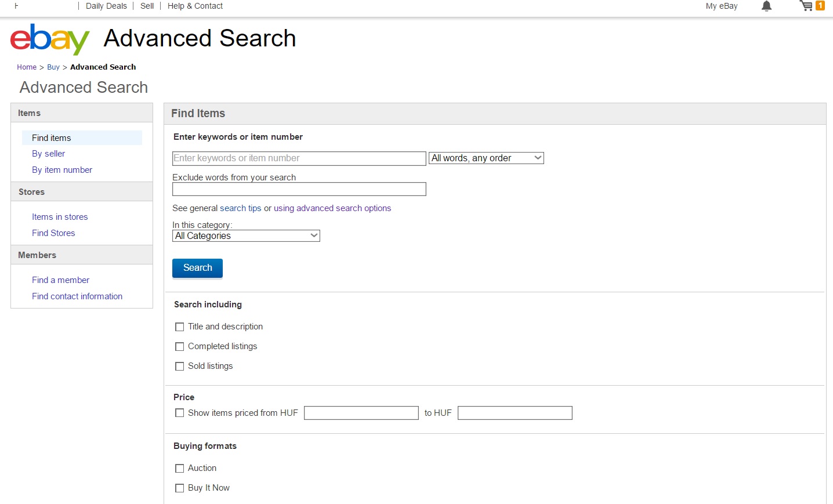Open the 'All words, any order' dropdown
Viewport: 833px width, 504px height.
tap(486, 158)
